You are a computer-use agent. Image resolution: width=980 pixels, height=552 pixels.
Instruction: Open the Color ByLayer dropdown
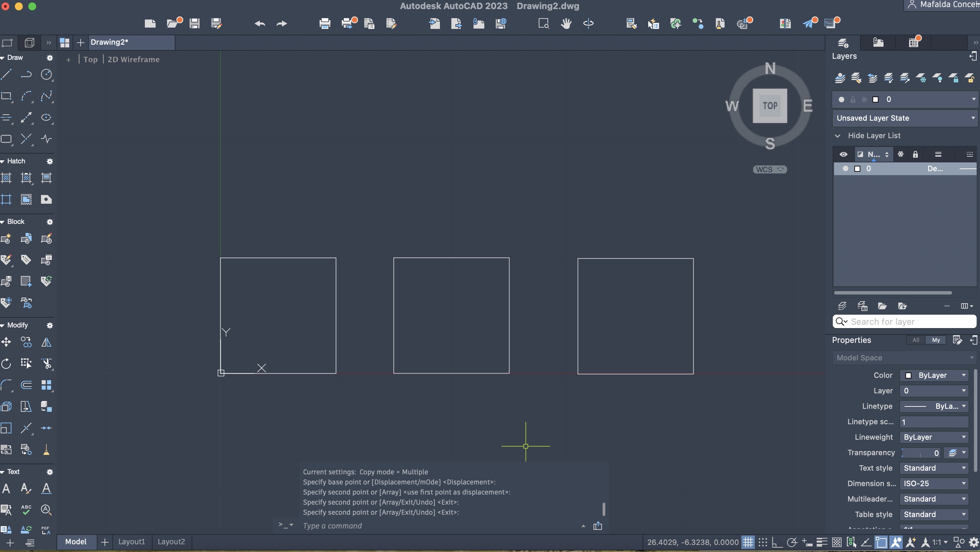click(934, 375)
